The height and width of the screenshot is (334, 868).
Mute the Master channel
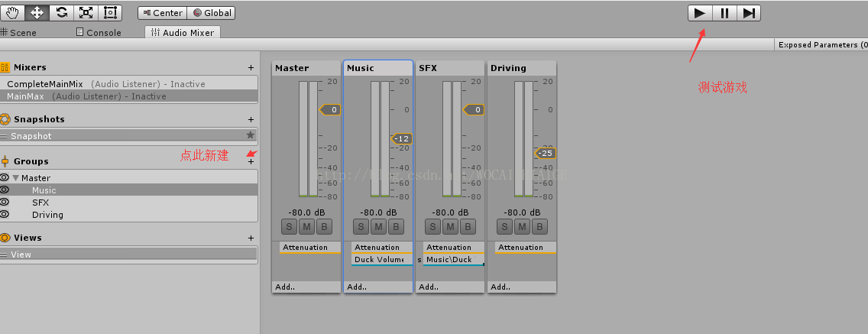pos(306,226)
